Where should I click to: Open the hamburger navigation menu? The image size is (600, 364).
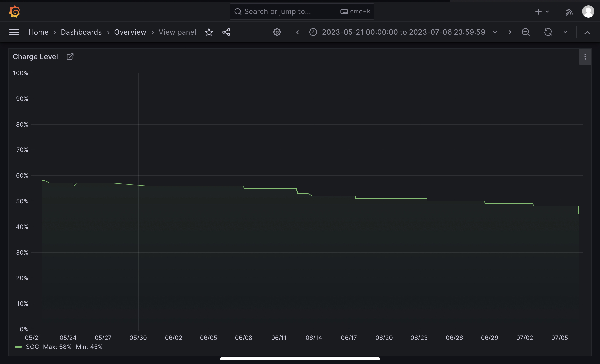click(x=14, y=32)
